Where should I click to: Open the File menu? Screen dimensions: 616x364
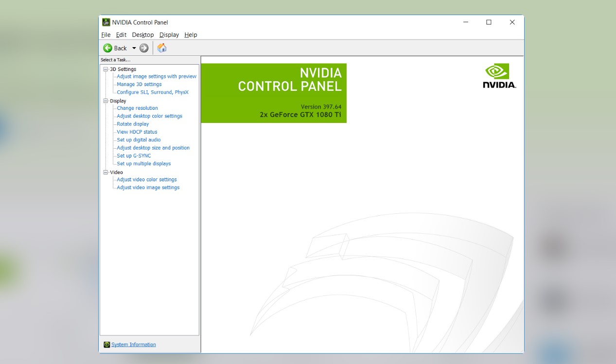click(x=106, y=35)
